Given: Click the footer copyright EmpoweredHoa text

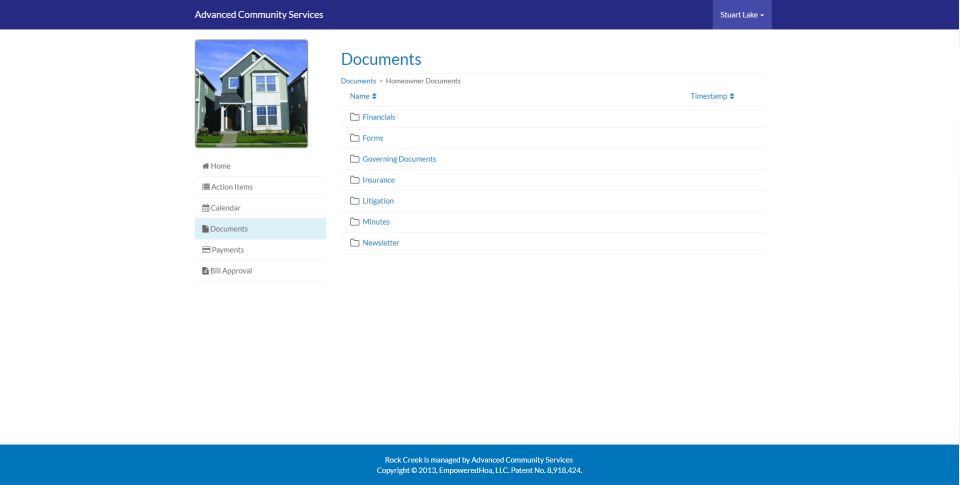Looking at the screenshot, I should 479,470.
